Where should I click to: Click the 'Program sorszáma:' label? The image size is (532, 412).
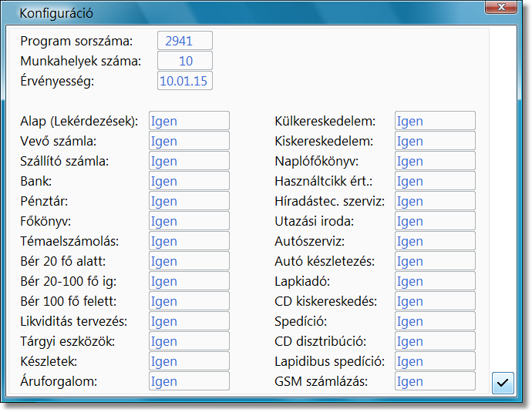pos(76,42)
